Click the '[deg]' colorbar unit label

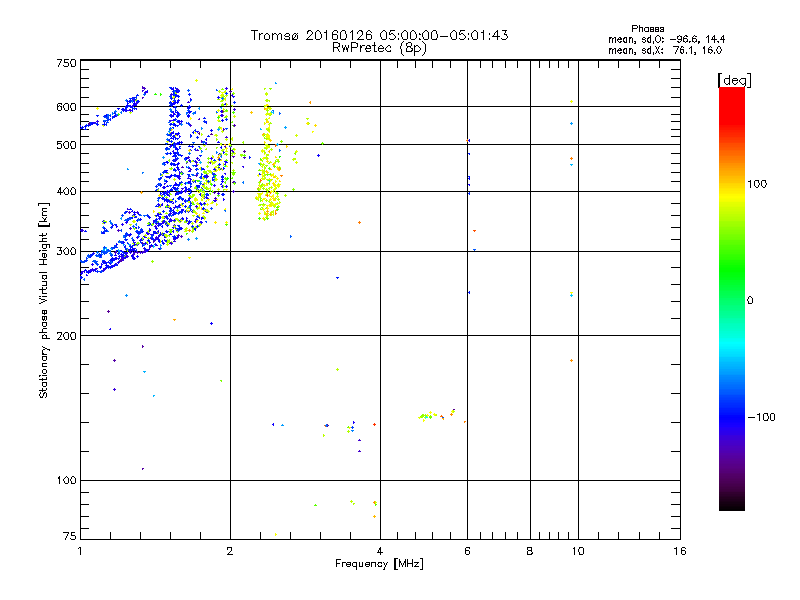pos(734,80)
